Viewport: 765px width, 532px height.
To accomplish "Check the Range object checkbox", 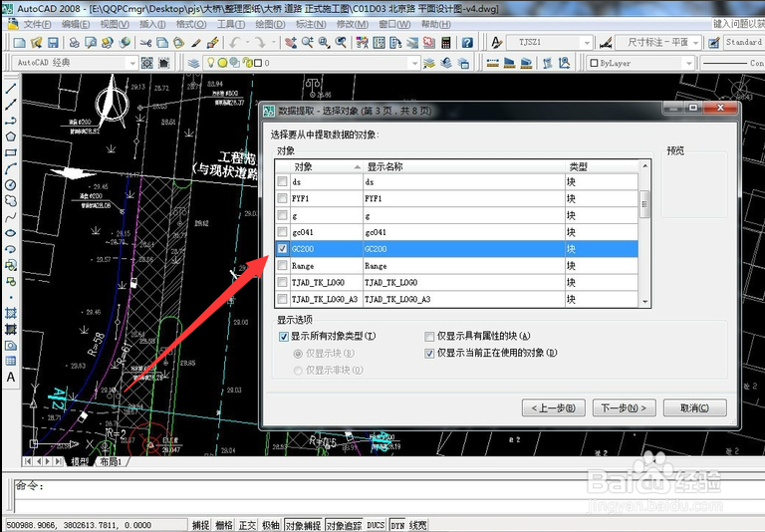I will point(282,266).
